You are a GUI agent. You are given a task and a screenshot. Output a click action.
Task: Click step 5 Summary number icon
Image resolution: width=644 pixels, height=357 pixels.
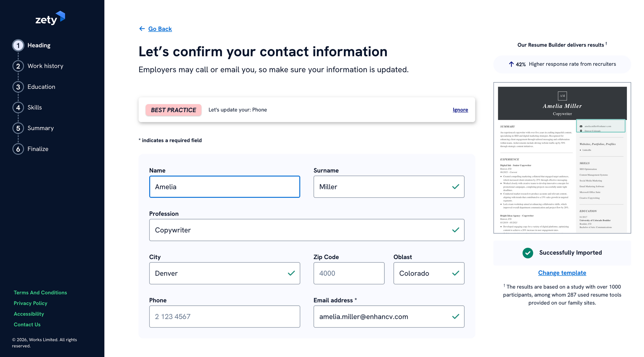tap(18, 128)
